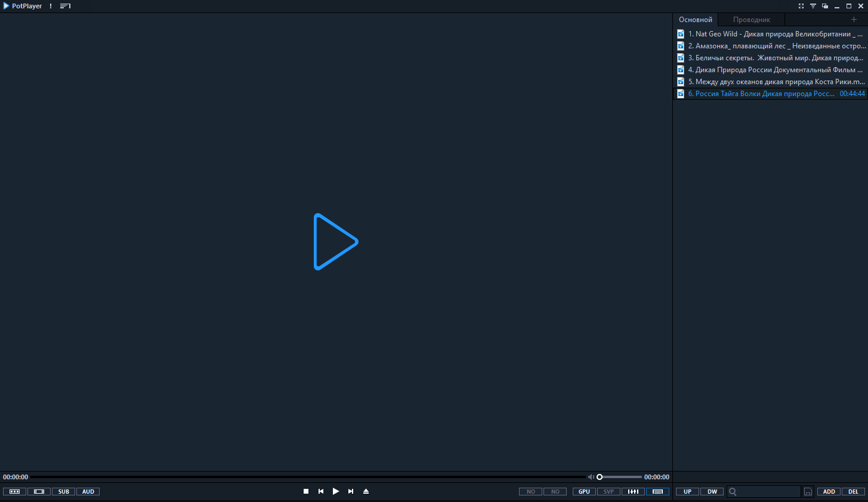868x502 pixels.
Task: Select playlist item 1 Nat Geo Wild
Action: pos(770,34)
